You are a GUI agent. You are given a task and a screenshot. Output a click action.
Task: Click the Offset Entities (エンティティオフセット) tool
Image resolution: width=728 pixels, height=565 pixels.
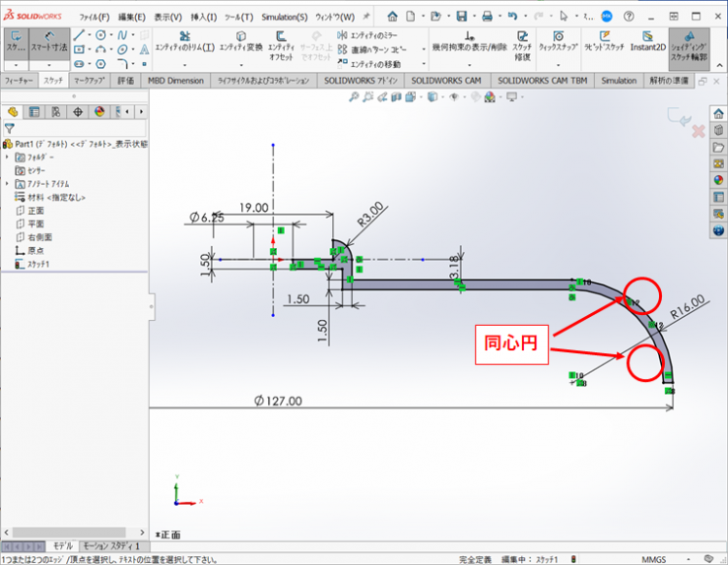284,40
